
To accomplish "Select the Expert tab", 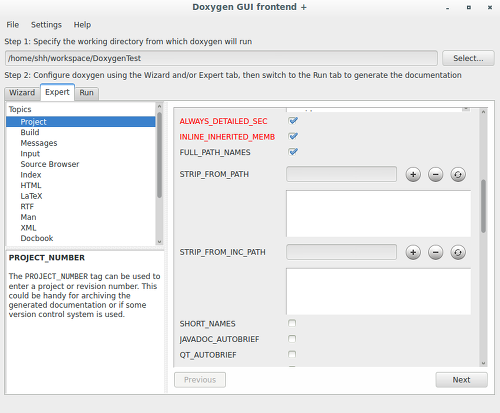I will tap(57, 92).
